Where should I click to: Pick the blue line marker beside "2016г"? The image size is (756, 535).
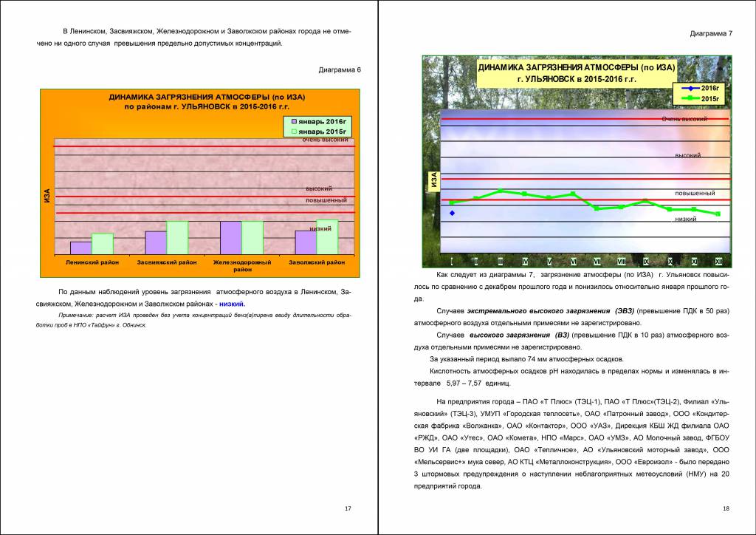[x=690, y=88]
